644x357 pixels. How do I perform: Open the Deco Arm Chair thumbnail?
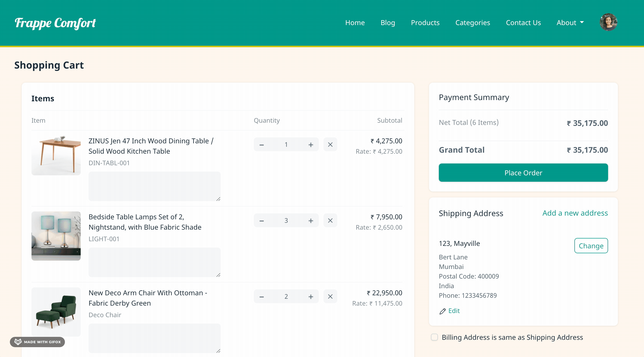pyautogui.click(x=56, y=312)
